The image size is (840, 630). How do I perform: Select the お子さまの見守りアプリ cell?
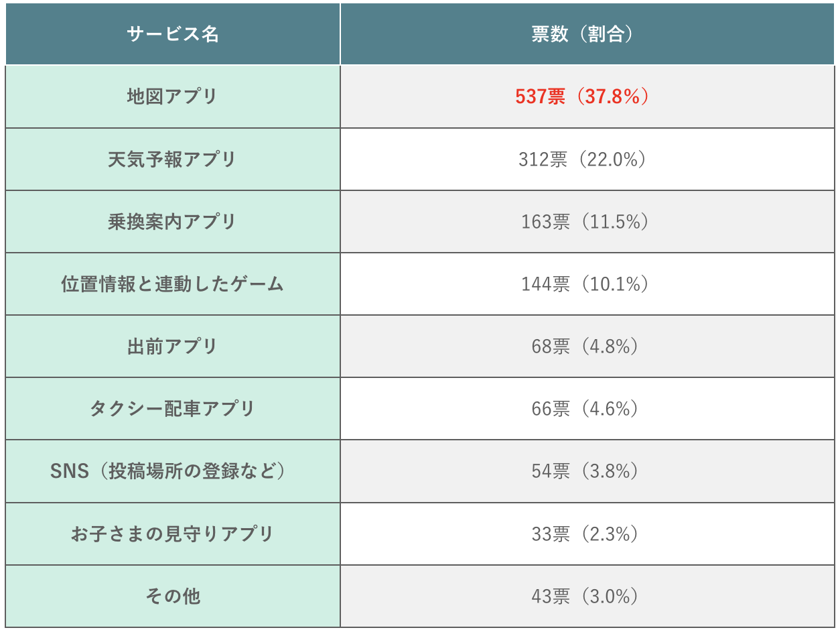(x=173, y=534)
